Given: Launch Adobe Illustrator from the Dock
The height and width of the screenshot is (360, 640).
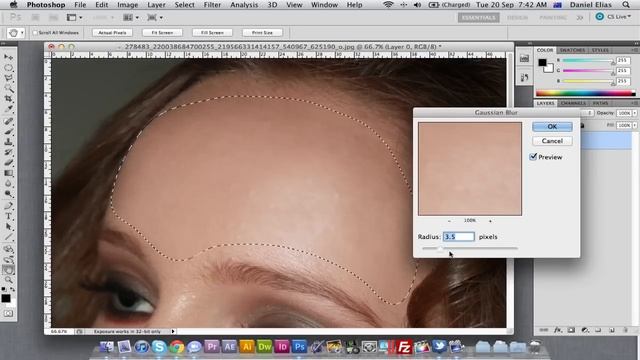Looking at the screenshot, I should pos(247,347).
